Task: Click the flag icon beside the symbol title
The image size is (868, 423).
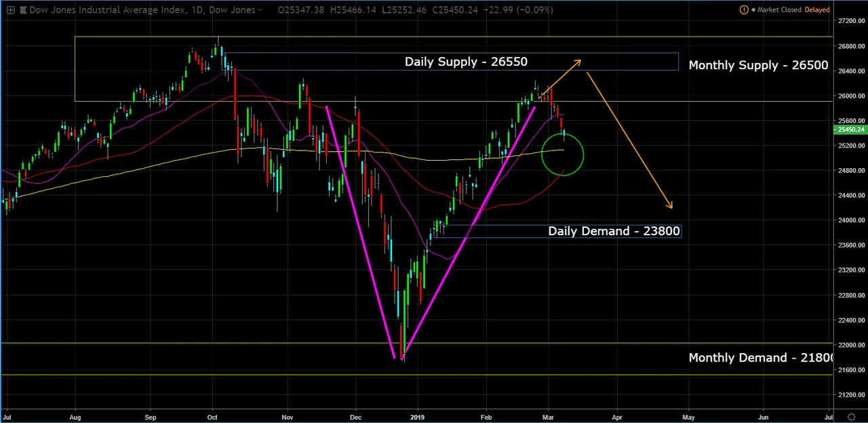Action: tap(23, 9)
